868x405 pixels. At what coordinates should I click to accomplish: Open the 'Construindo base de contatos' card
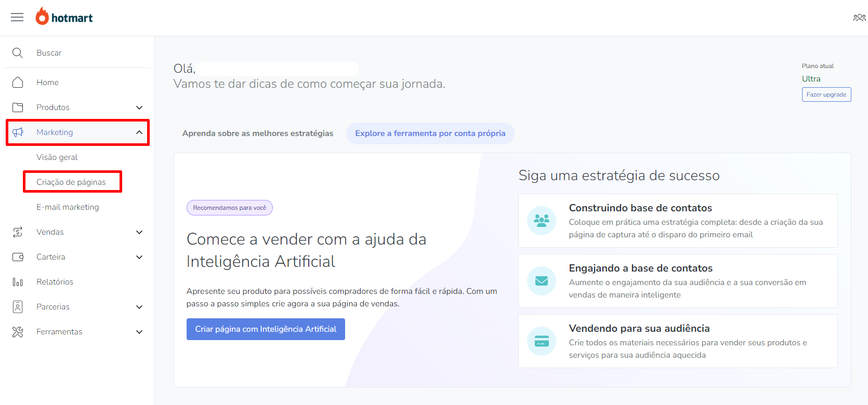pos(678,221)
